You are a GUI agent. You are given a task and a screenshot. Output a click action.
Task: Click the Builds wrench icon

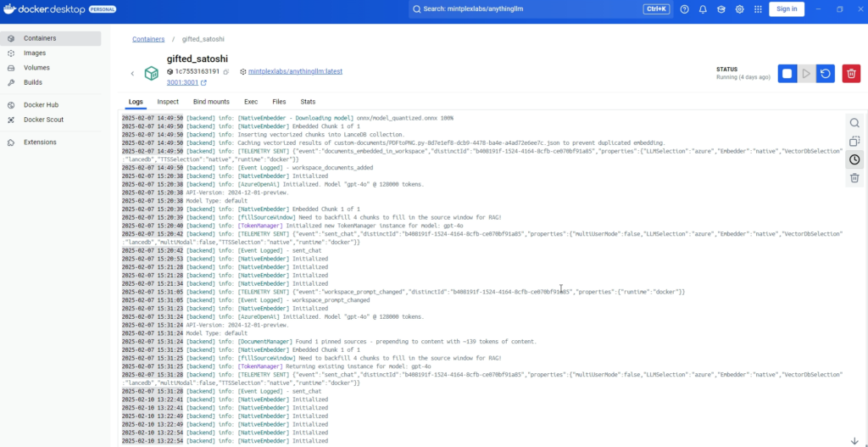click(x=11, y=82)
